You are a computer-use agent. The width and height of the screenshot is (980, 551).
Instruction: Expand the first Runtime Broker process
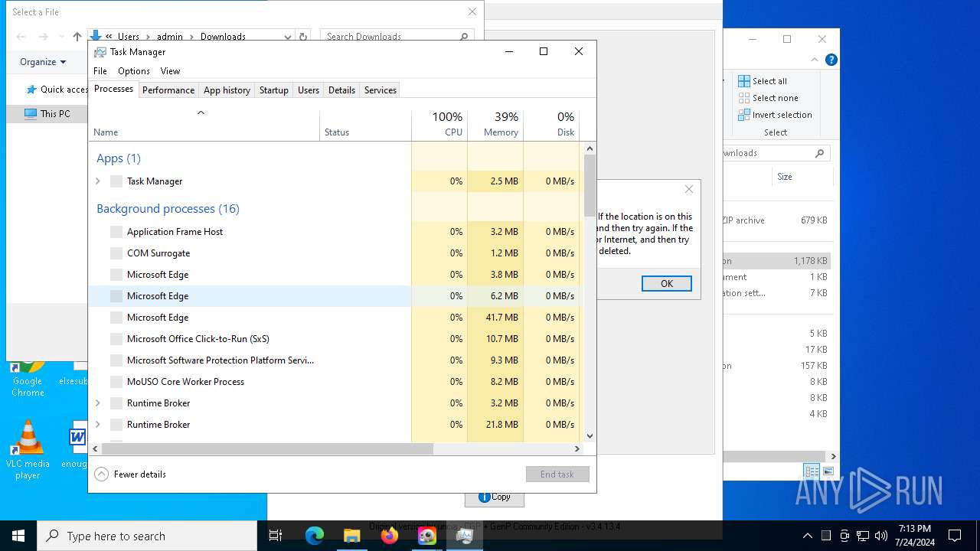[97, 403]
